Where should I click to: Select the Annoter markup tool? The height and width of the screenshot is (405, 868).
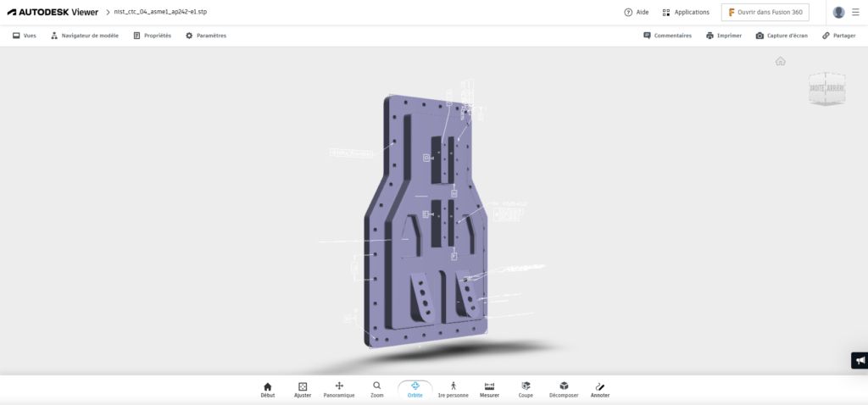600,390
